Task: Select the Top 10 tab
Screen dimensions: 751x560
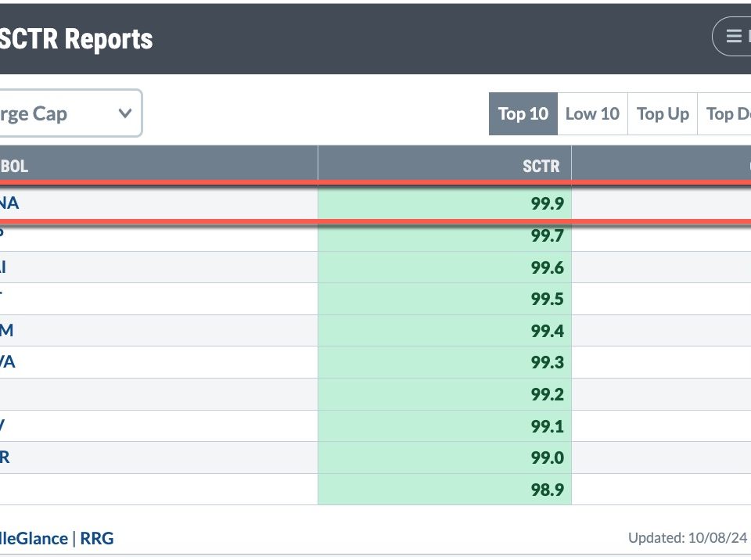Action: [x=523, y=114]
